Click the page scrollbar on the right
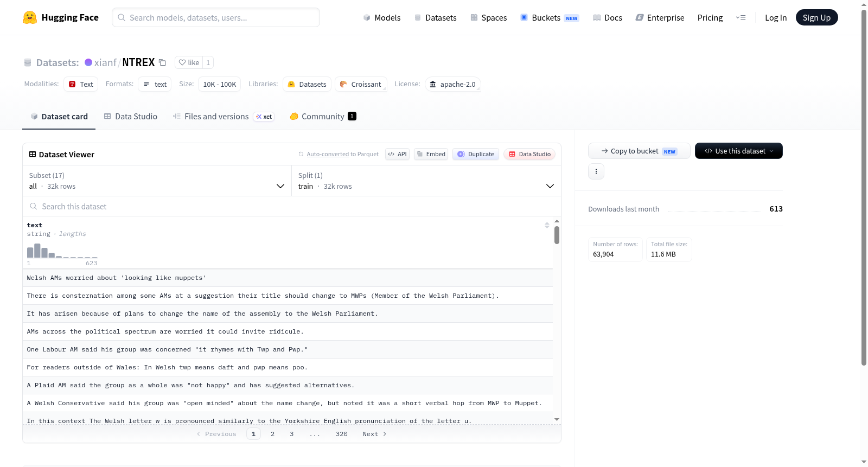 864,187
